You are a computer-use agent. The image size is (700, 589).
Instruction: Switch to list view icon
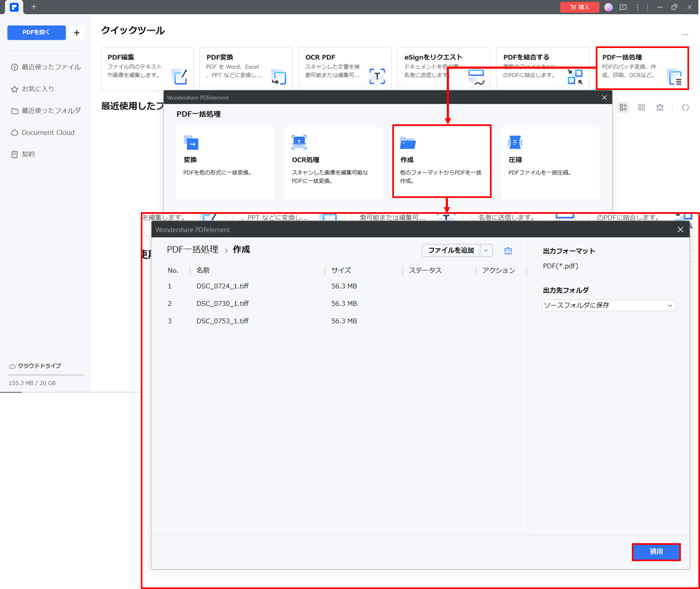pos(624,107)
